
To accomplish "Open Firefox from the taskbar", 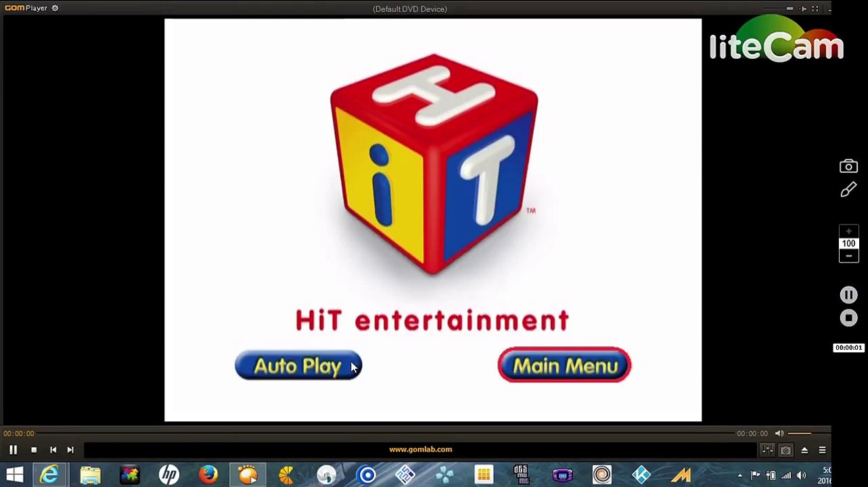I will pyautogui.click(x=208, y=475).
